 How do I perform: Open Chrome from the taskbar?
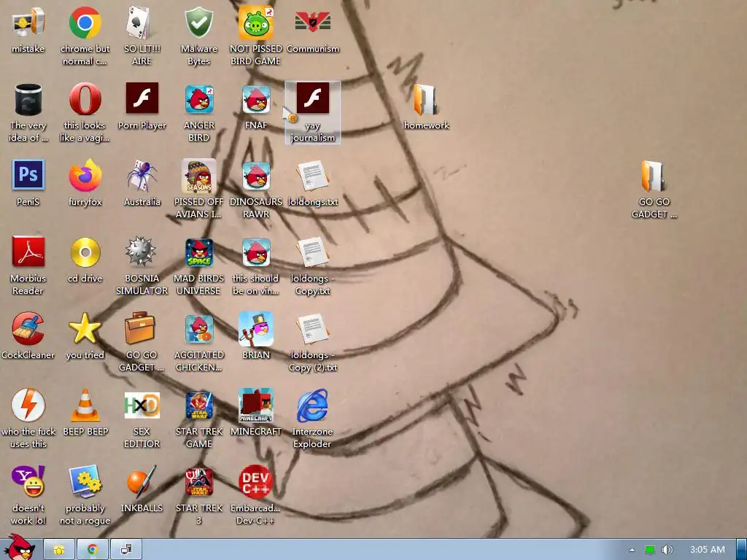tap(93, 550)
